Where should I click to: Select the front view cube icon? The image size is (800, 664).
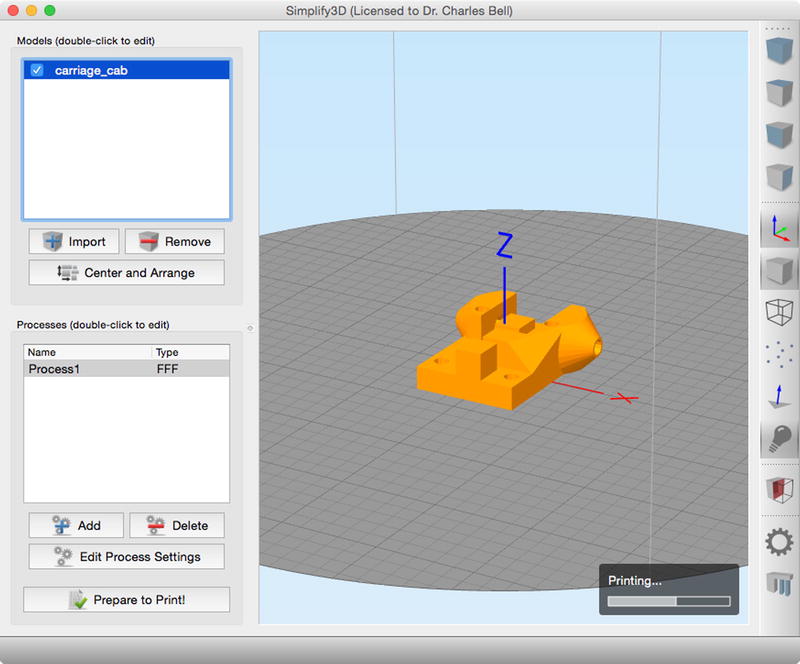(x=779, y=135)
